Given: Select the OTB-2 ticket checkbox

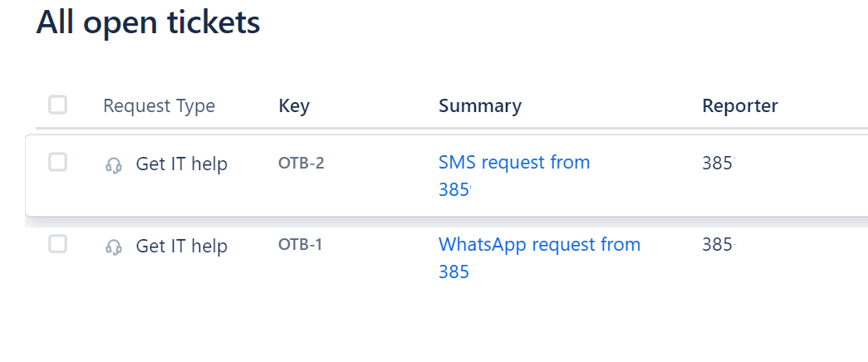Looking at the screenshot, I should pos(57,162).
